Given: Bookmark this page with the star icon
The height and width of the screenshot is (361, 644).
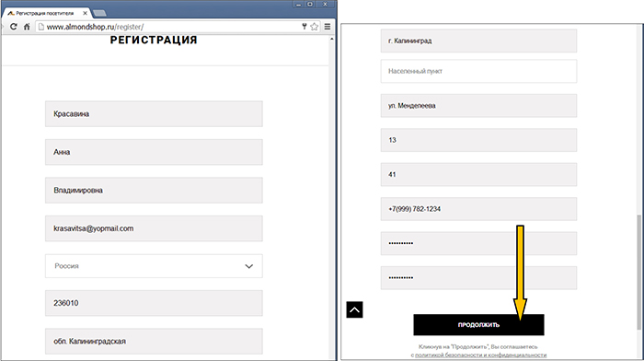Looking at the screenshot, I should (x=315, y=27).
